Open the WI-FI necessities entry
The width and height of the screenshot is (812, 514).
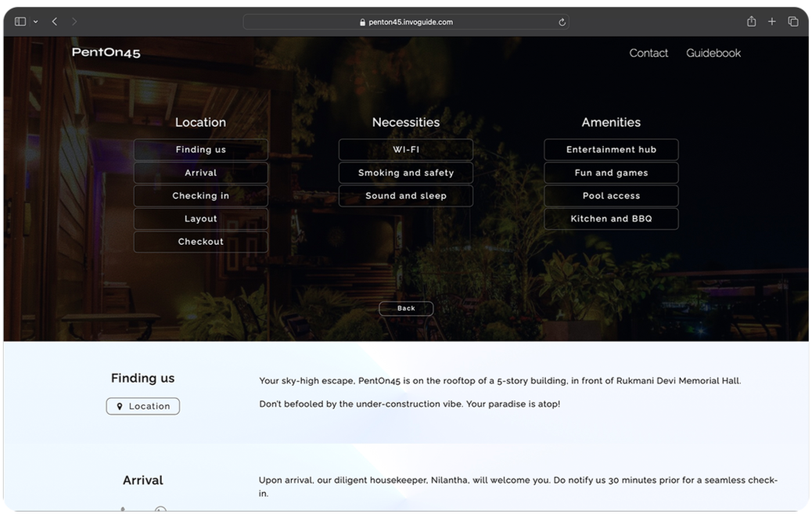point(405,149)
